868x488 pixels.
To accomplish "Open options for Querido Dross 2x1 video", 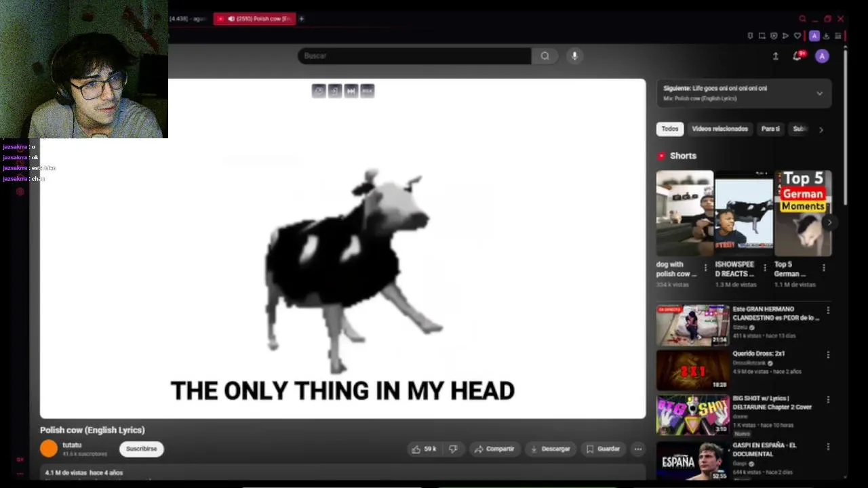I will pyautogui.click(x=827, y=354).
